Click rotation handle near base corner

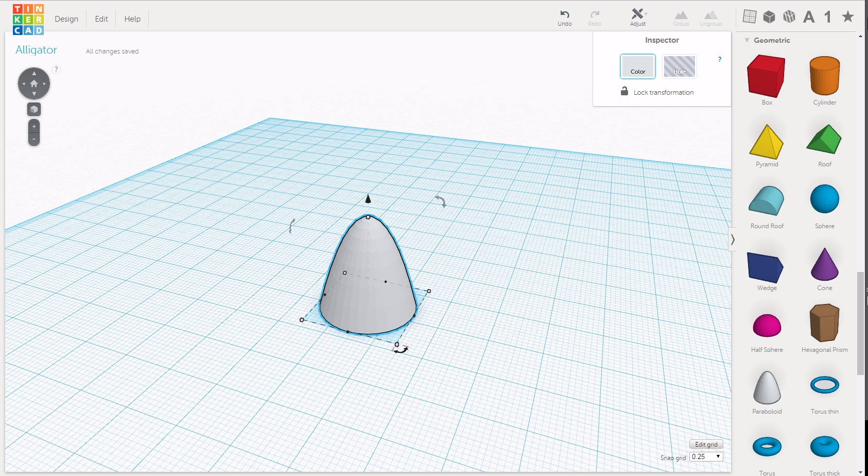click(x=401, y=349)
